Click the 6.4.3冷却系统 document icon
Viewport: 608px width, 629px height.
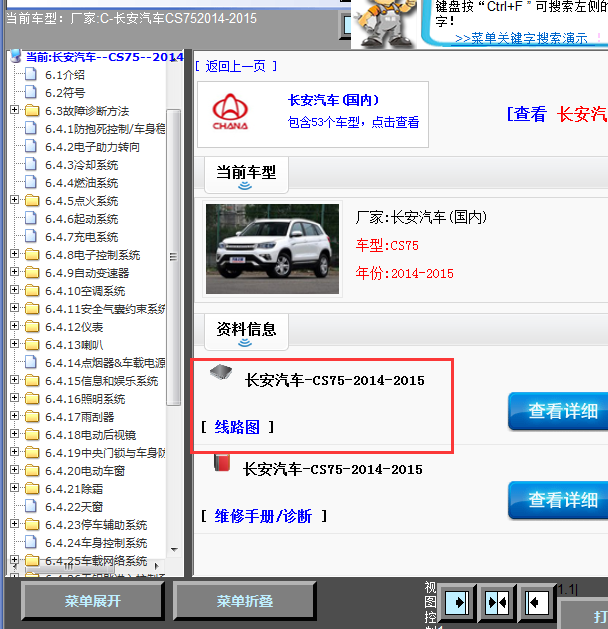[x=31, y=164]
